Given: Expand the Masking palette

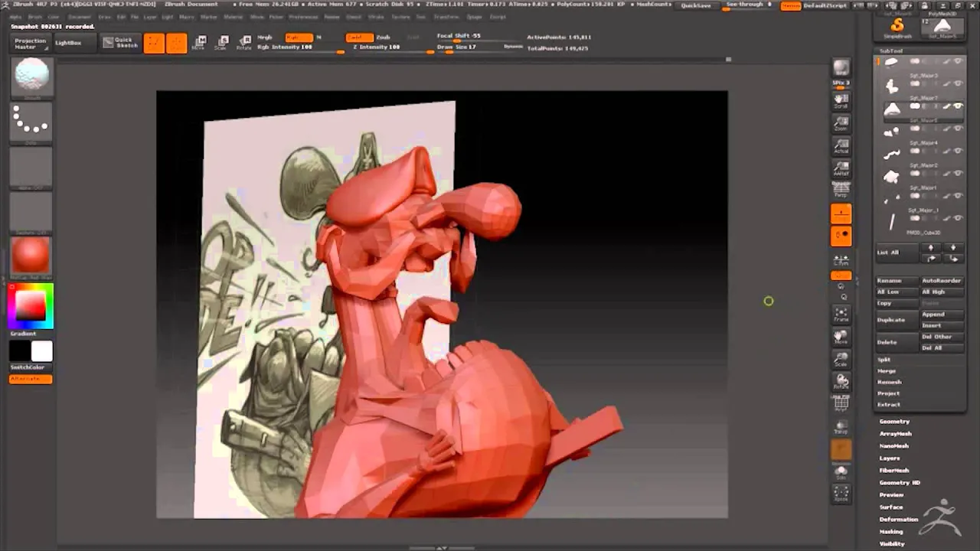Looking at the screenshot, I should 891,532.
